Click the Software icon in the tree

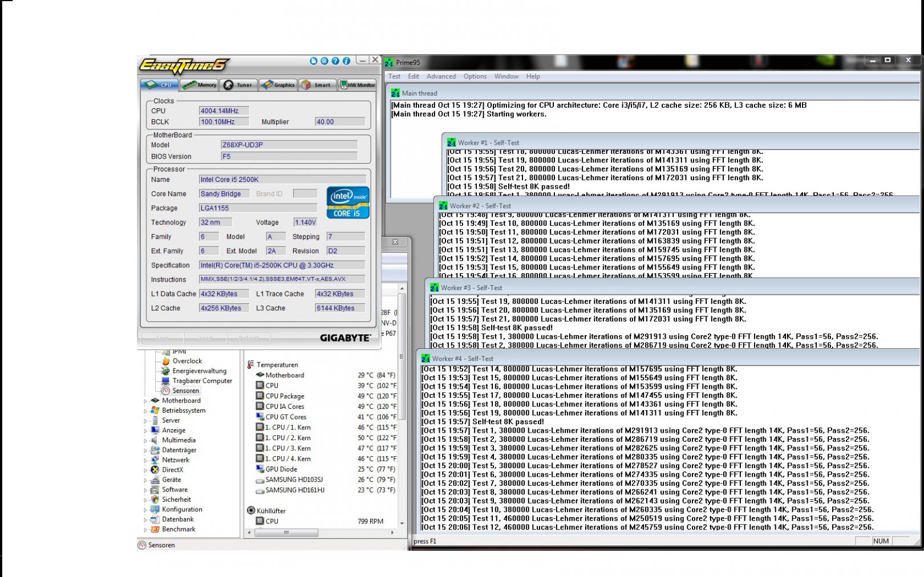point(155,490)
